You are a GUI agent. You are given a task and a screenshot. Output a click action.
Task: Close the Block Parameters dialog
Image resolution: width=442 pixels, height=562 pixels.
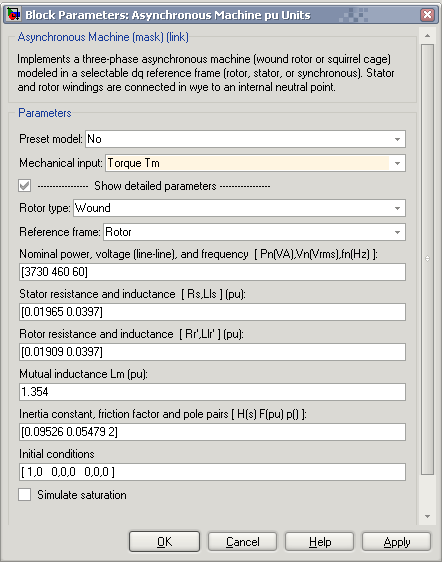427,15
